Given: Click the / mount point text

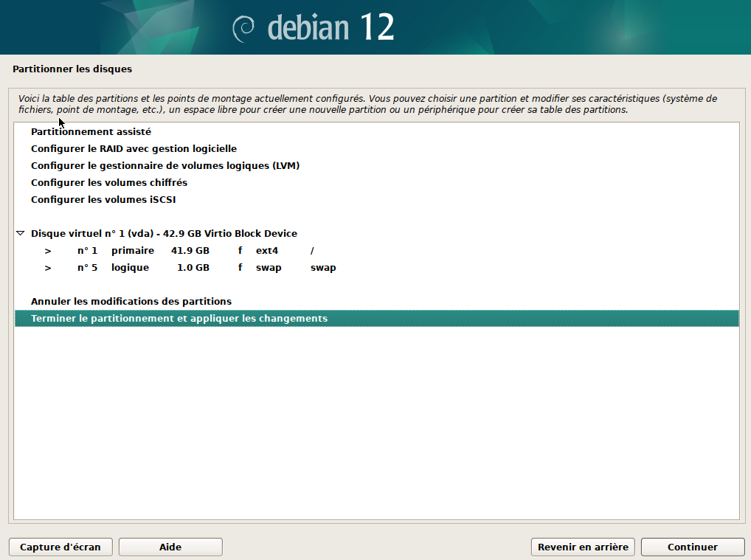Looking at the screenshot, I should (x=312, y=251).
